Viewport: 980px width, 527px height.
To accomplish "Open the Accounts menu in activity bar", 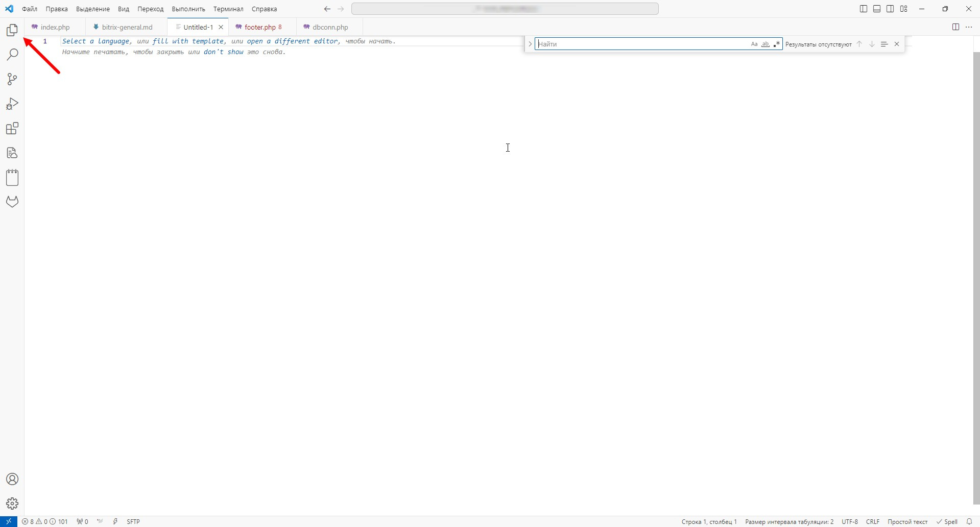I will coord(12,479).
